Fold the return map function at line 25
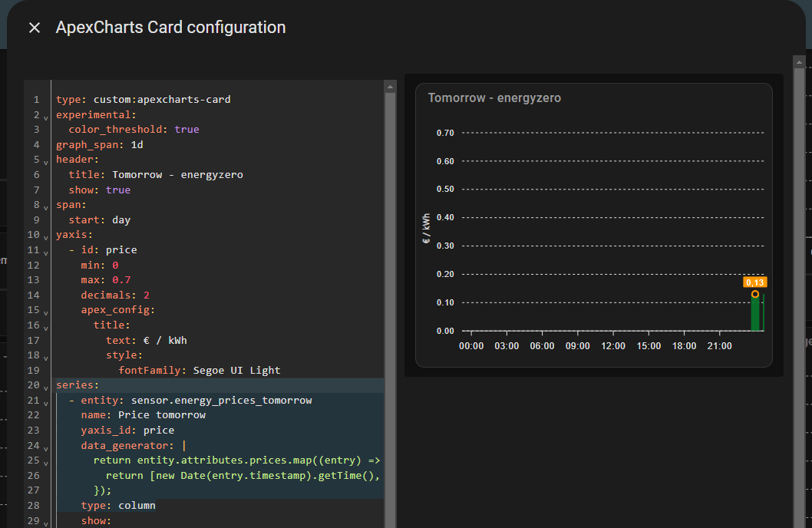 [45, 464]
